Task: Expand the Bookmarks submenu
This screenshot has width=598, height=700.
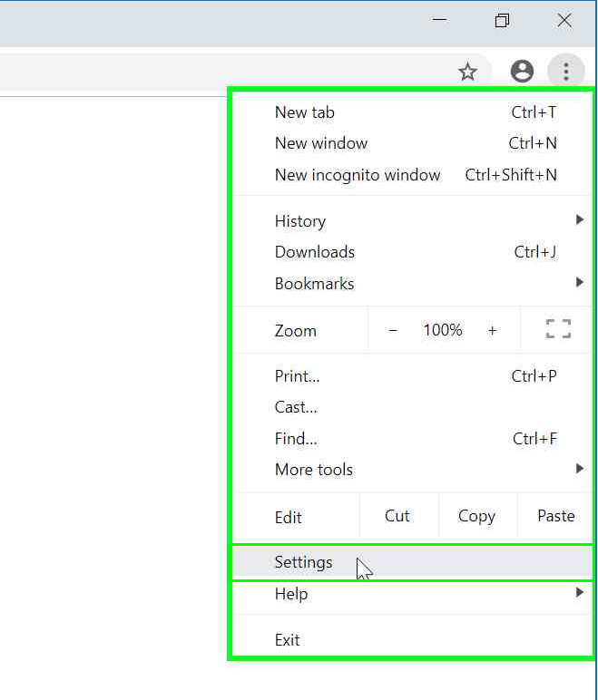Action: (412, 284)
